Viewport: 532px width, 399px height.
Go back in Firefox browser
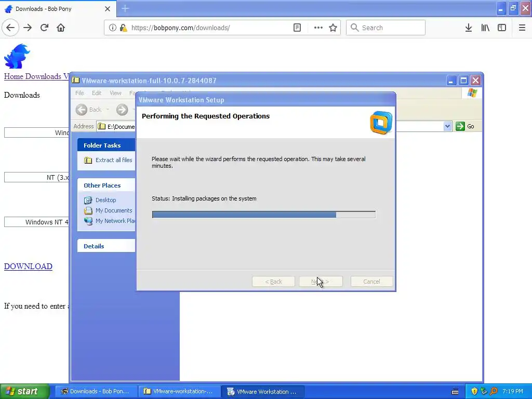(10, 28)
